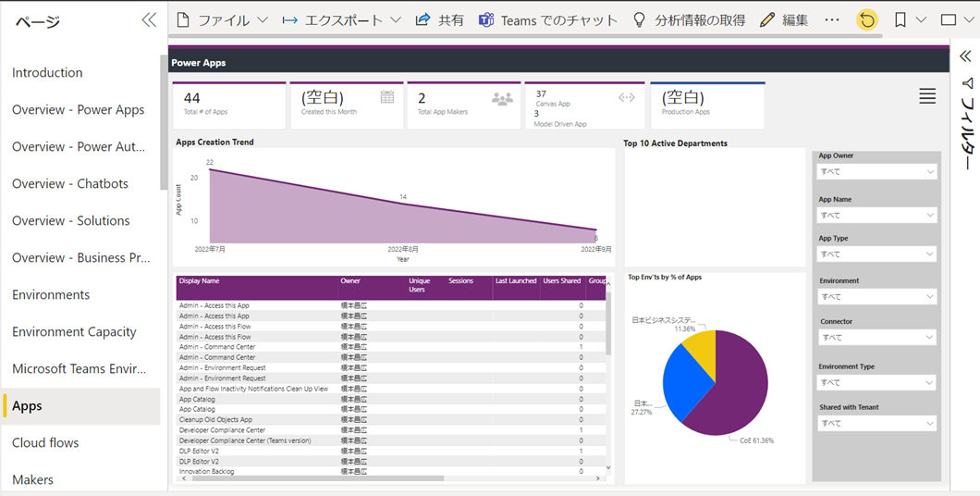Click the view rectangle icon
Image resolution: width=980 pixels, height=496 pixels.
point(949,20)
